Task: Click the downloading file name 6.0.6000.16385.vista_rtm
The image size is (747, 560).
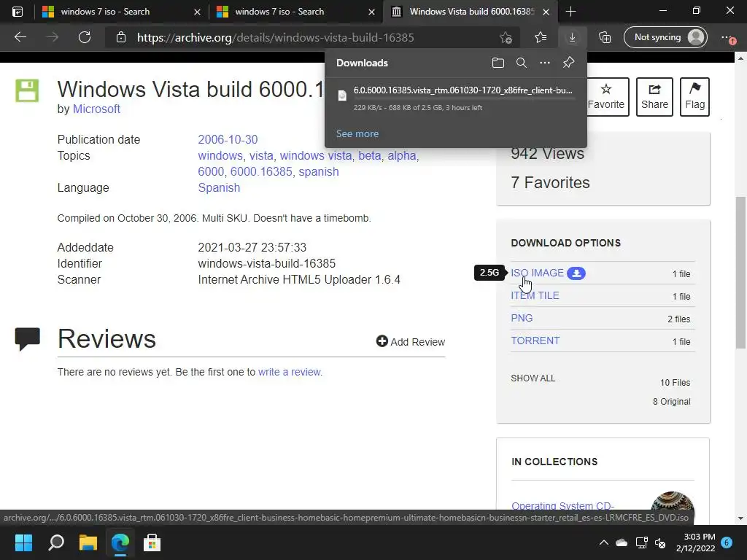Action: [463, 90]
